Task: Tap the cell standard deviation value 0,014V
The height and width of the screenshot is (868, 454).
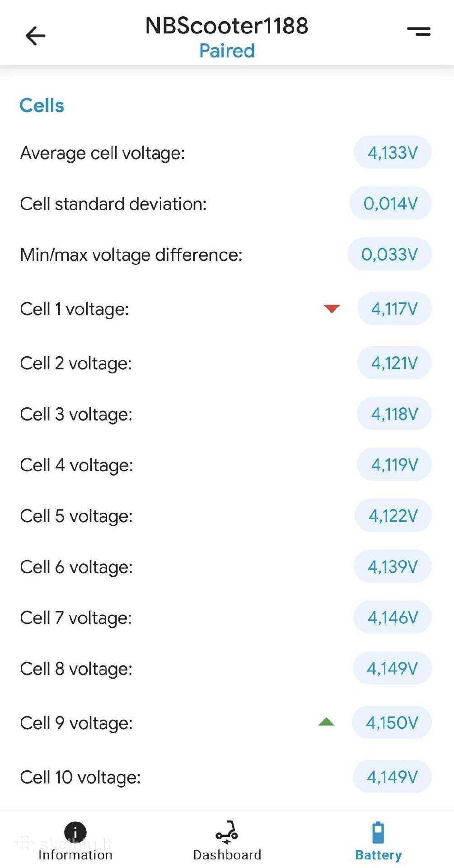Action: [391, 203]
